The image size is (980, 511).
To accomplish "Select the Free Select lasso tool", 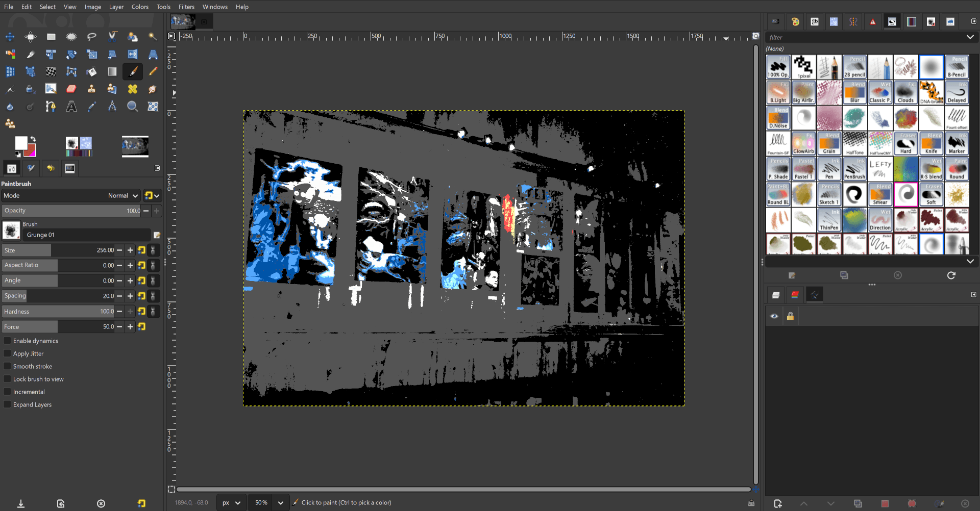I will coord(92,36).
